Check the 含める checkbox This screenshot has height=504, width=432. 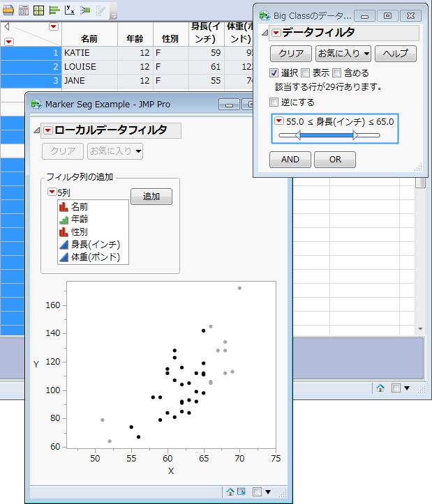point(336,73)
